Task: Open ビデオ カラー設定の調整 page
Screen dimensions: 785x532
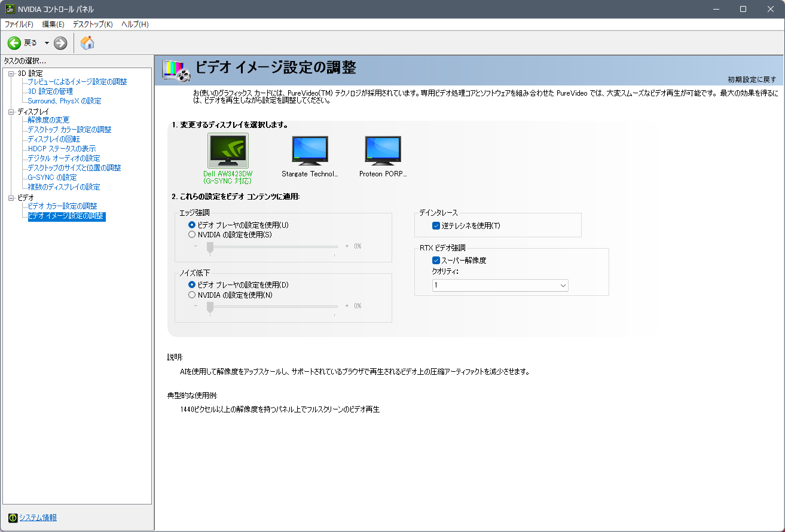Action: [62, 206]
